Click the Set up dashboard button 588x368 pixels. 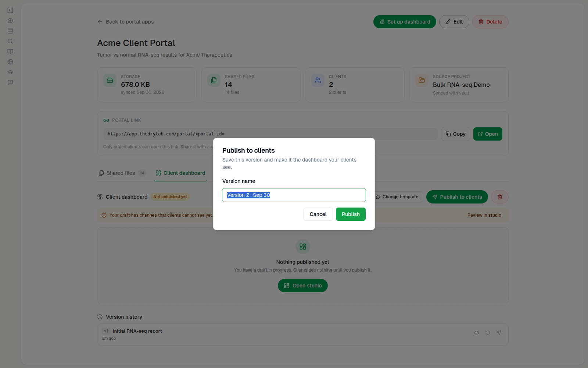click(405, 22)
